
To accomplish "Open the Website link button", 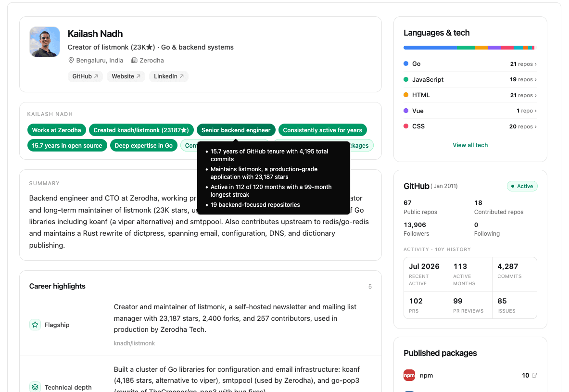I will coord(126,76).
